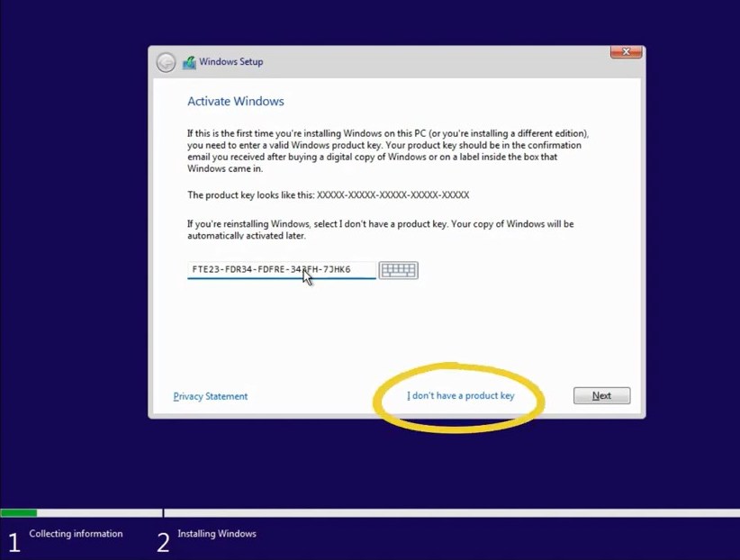The width and height of the screenshot is (740, 560).
Task: Click the Windows Setup title text
Action: click(230, 62)
